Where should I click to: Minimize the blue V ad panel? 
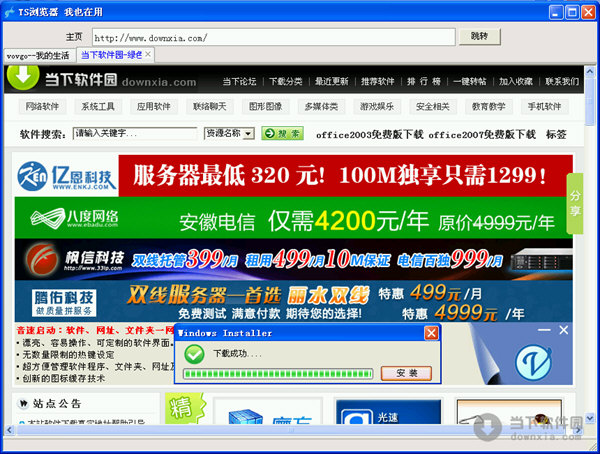click(x=544, y=330)
